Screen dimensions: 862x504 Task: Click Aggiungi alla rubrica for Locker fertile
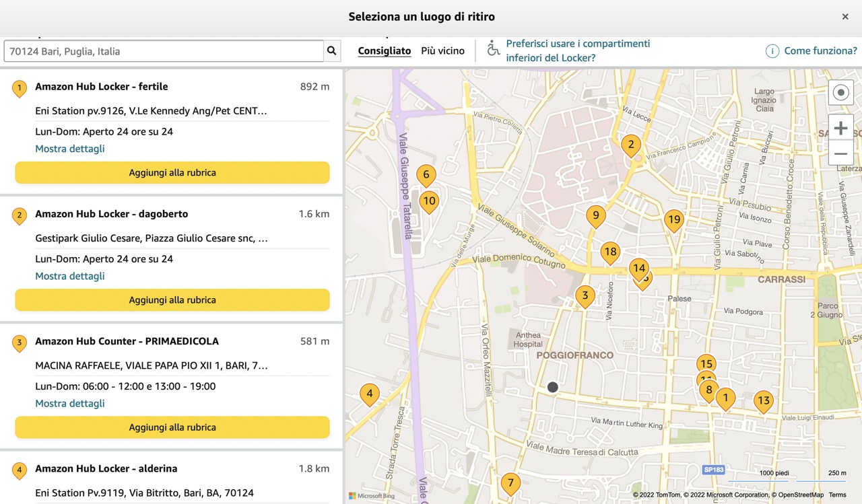click(172, 172)
